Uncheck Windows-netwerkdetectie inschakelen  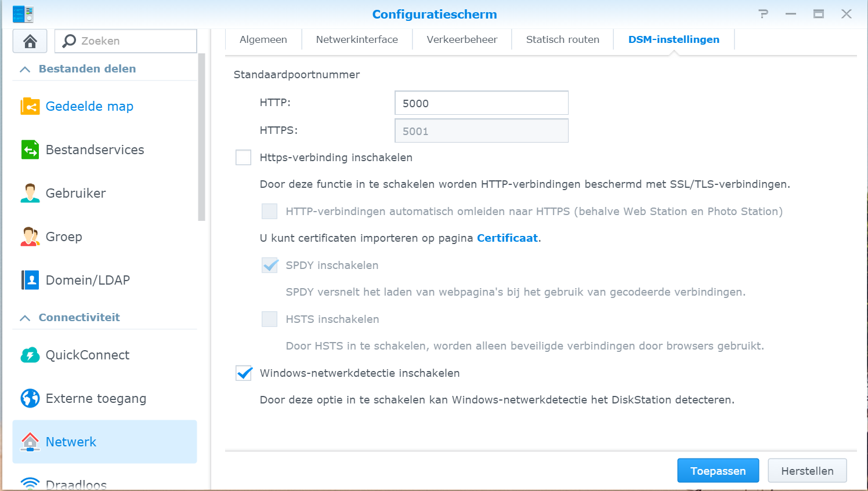click(244, 373)
